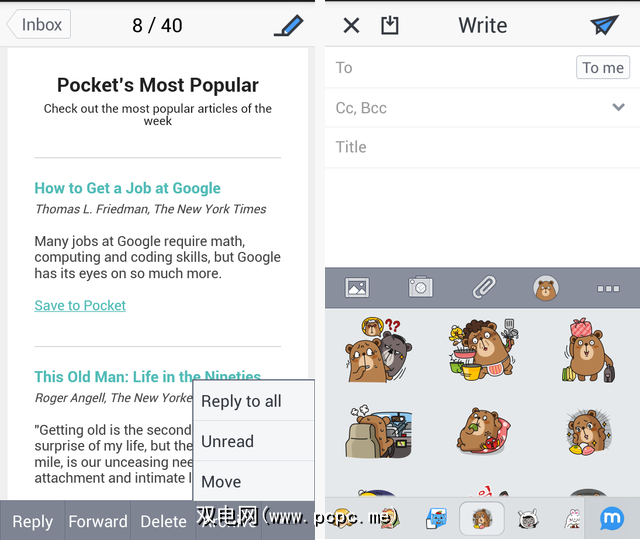Expand the Cc, Bcc chevron
640x540 pixels.
pos(618,107)
